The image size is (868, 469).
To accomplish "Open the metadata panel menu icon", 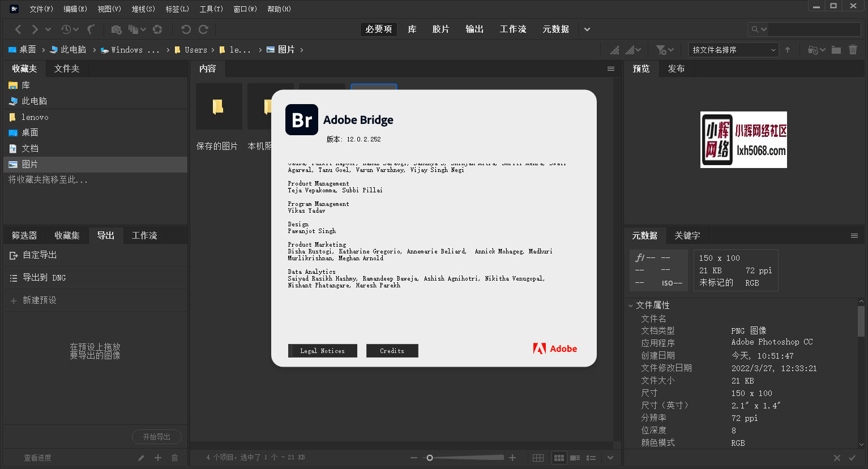I will [854, 235].
